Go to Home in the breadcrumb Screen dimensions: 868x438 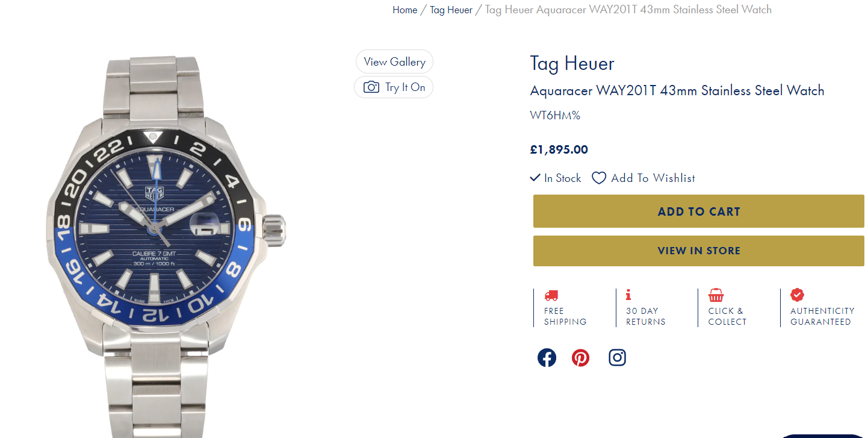(405, 10)
